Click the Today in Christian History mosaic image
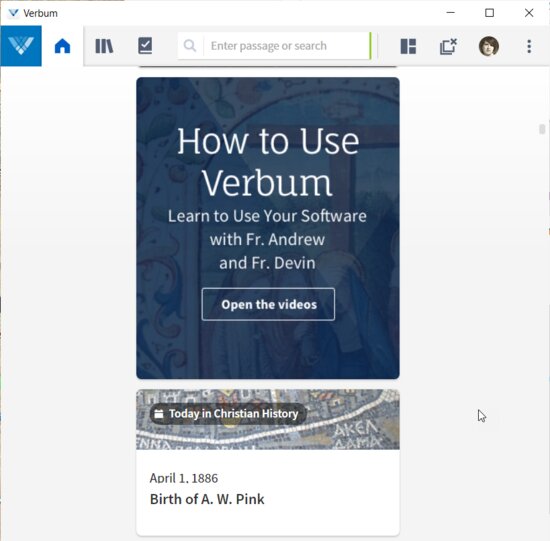550x541 pixels. click(x=268, y=419)
